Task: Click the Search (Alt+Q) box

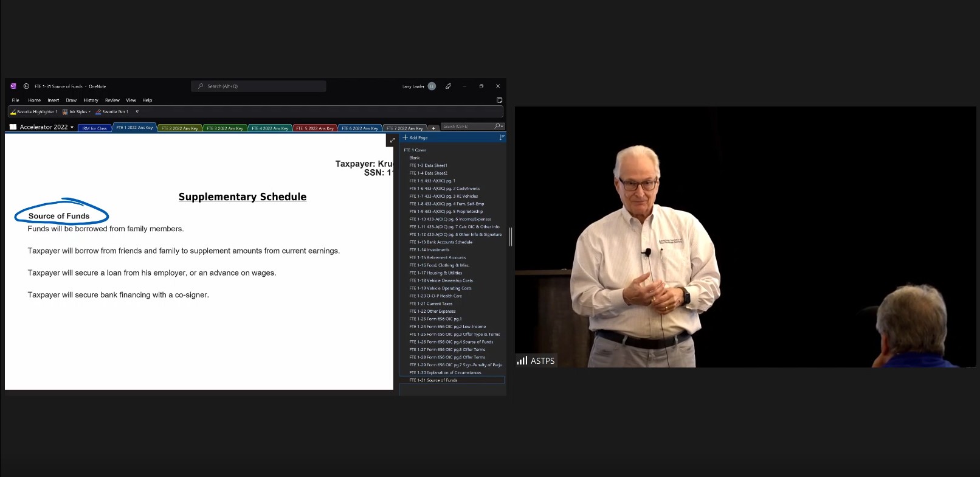Action: pyautogui.click(x=259, y=86)
